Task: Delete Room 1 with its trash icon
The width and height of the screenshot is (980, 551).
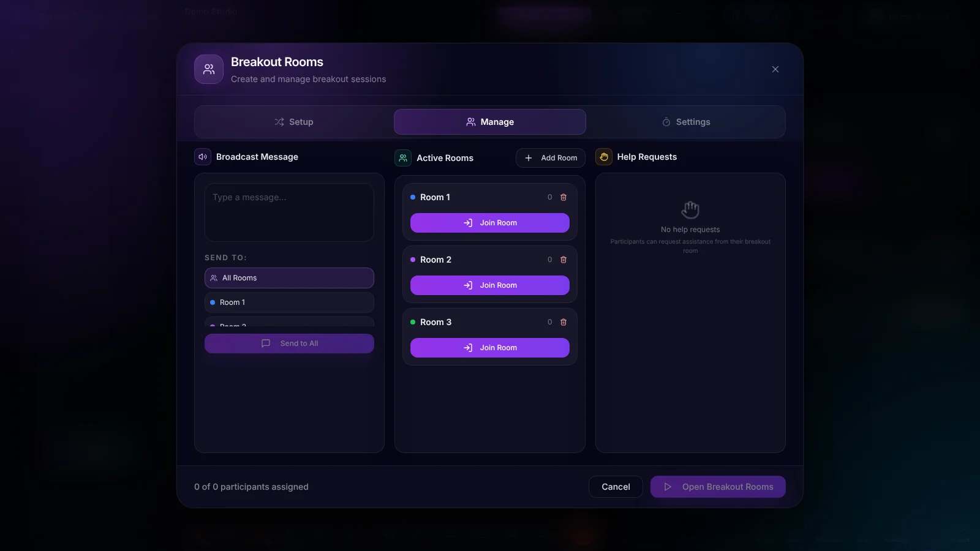Action: (x=563, y=197)
